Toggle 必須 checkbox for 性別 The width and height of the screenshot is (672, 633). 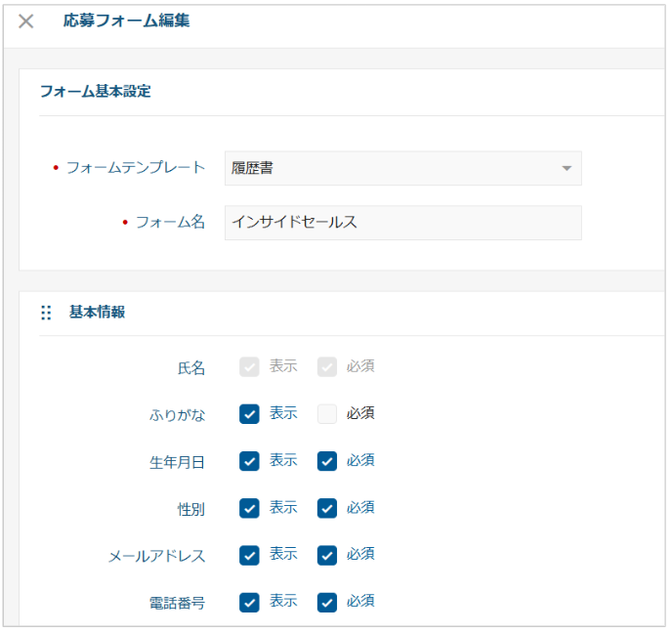pos(327,508)
